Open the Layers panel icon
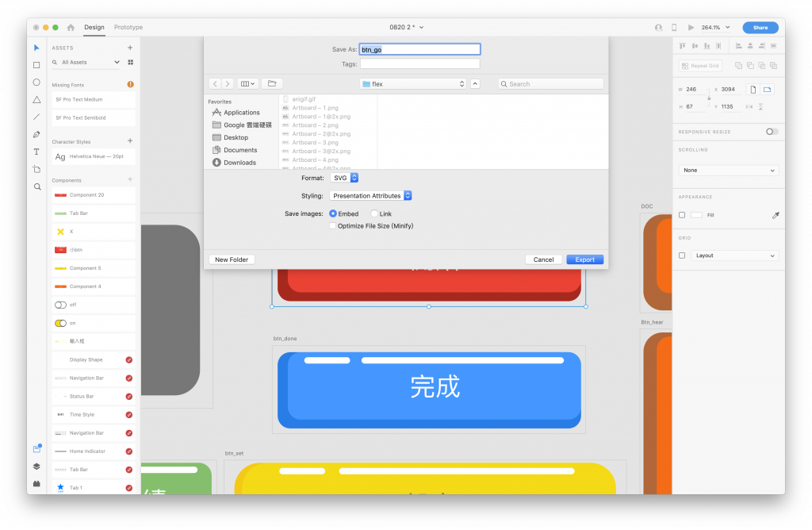The height and width of the screenshot is (530, 812). (x=36, y=467)
